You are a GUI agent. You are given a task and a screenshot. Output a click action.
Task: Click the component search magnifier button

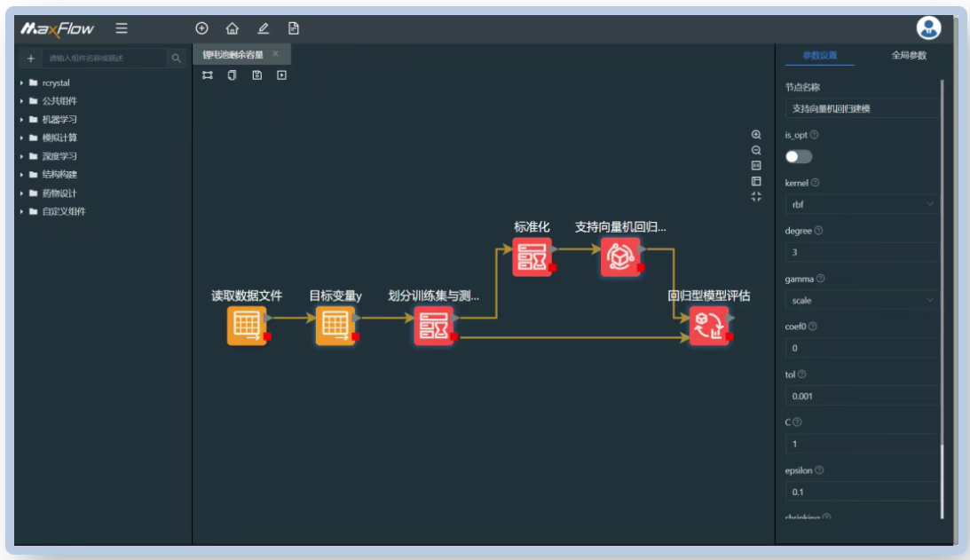tap(177, 59)
